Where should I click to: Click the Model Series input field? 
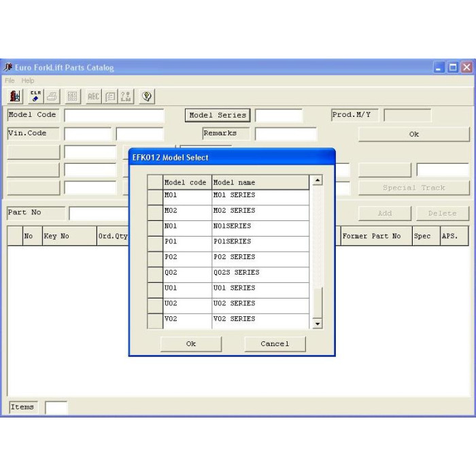point(279,116)
